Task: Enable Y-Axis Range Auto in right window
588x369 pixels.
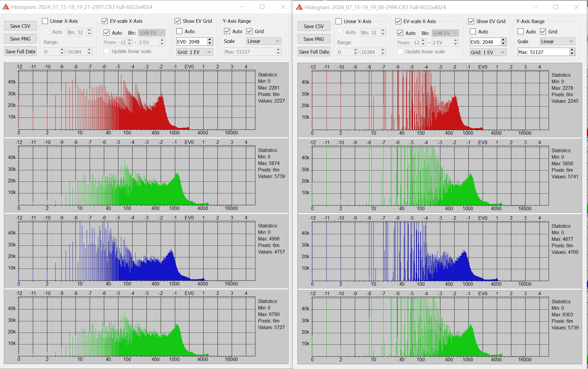Action: pyautogui.click(x=521, y=32)
